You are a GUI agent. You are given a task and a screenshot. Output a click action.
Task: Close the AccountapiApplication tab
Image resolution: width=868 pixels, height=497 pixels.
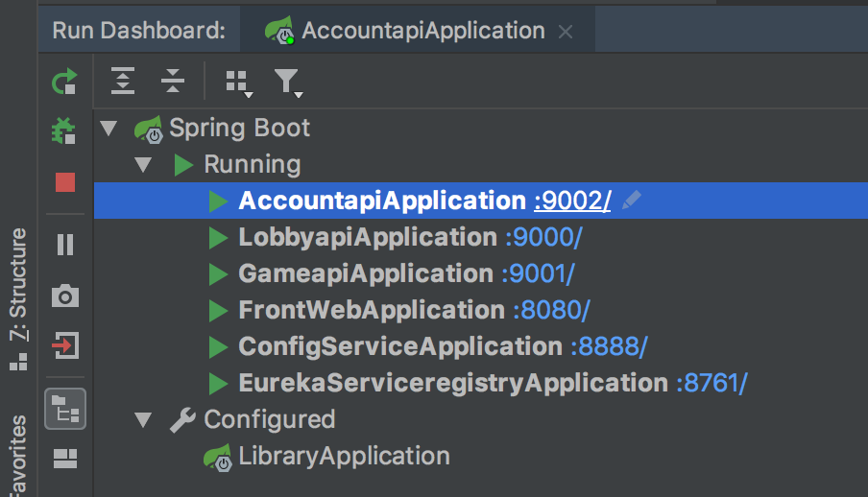coord(566,32)
